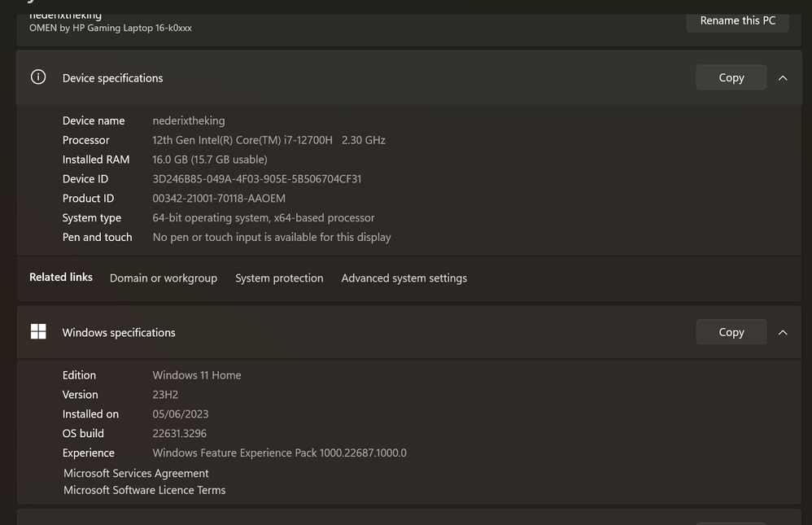Click the Device ID value text
This screenshot has height=525, width=812.
coord(256,179)
